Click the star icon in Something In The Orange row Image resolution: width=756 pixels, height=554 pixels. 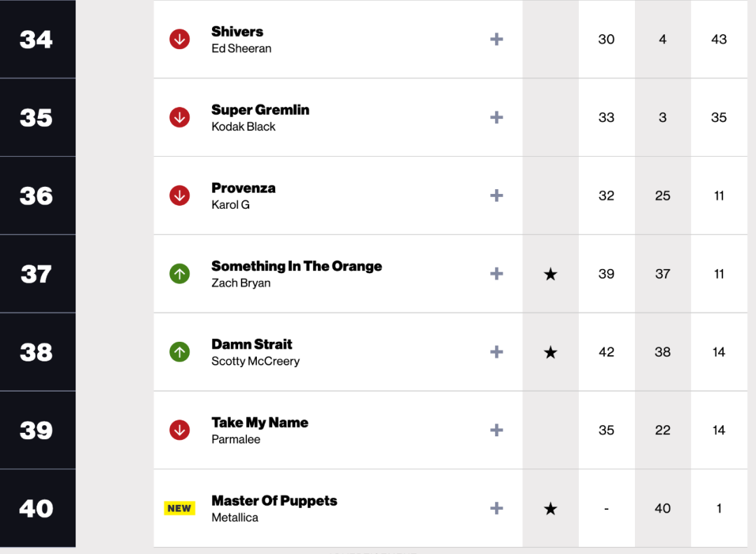click(551, 274)
